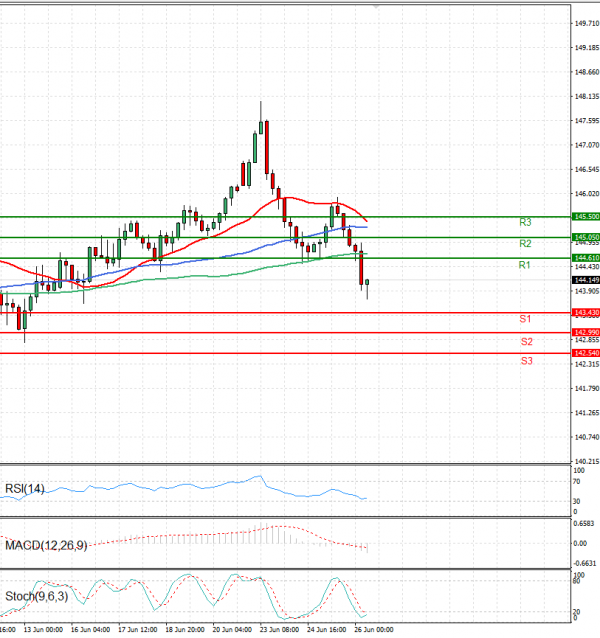Click the current price 144.149 tag
The height and width of the screenshot is (638, 600).
(x=585, y=281)
